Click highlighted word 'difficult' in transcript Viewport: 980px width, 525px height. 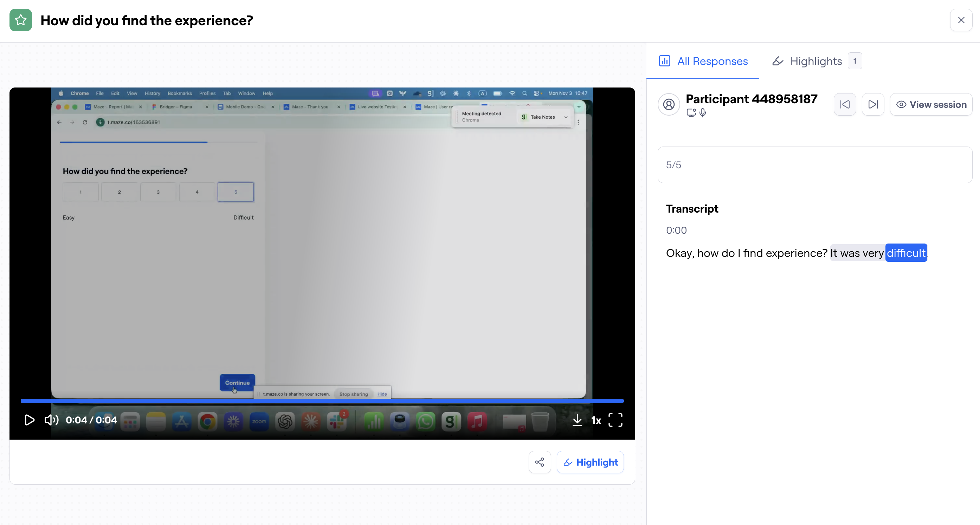tap(906, 253)
